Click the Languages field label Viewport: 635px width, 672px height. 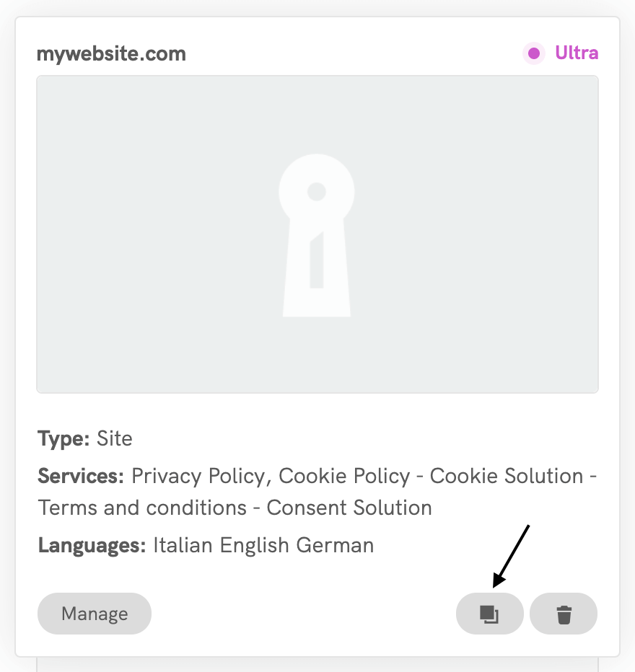[92, 545]
